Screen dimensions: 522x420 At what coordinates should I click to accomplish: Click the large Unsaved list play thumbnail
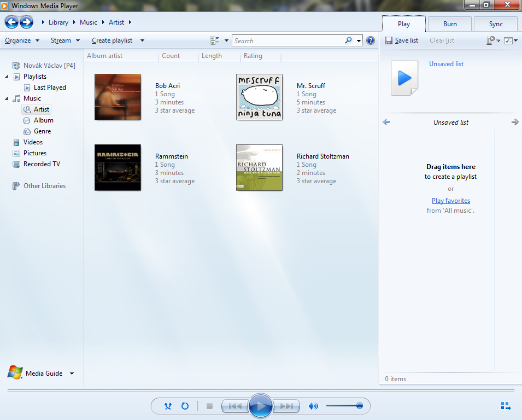point(404,78)
